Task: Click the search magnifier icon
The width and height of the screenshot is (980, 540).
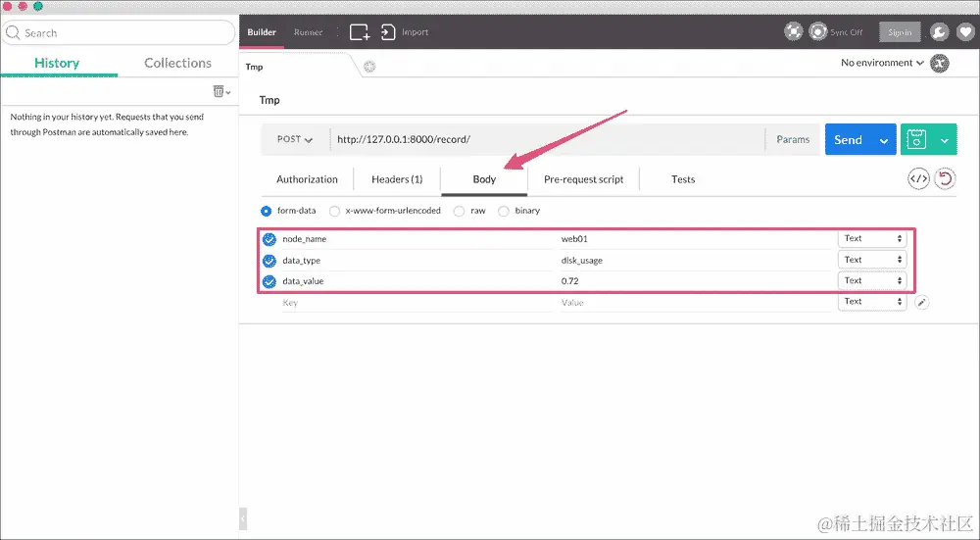Action: [x=13, y=32]
